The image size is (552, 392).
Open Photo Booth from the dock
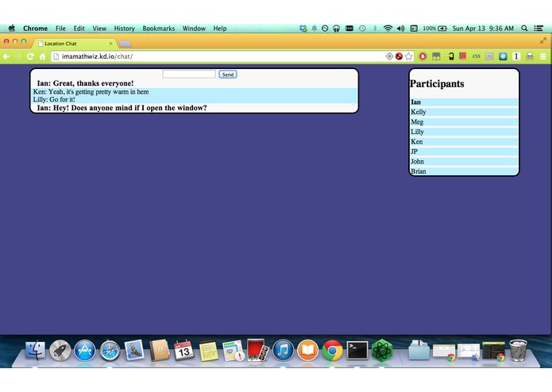click(x=257, y=351)
